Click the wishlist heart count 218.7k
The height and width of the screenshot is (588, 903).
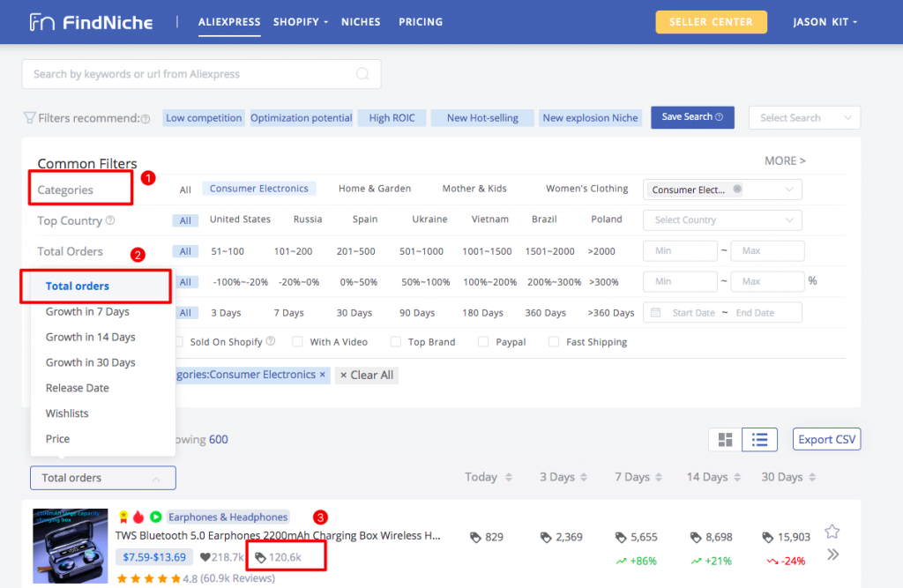[x=221, y=557]
